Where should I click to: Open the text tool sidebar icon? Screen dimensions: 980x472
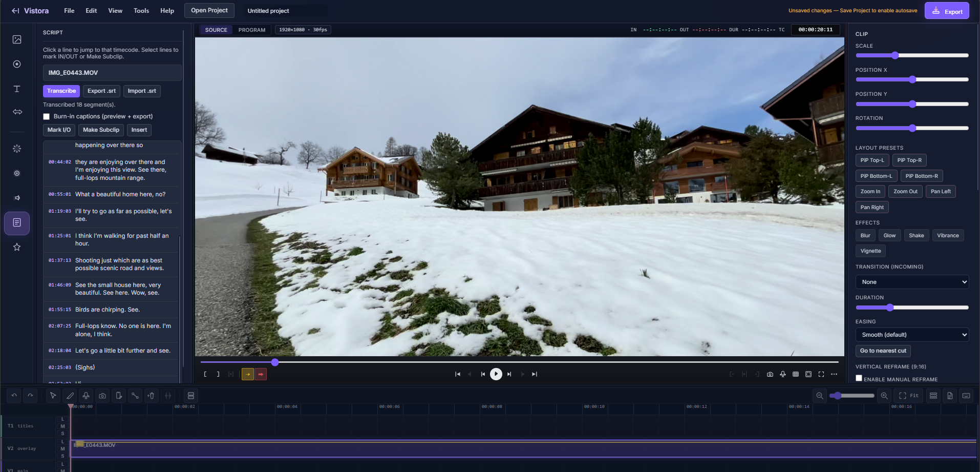[x=17, y=89]
